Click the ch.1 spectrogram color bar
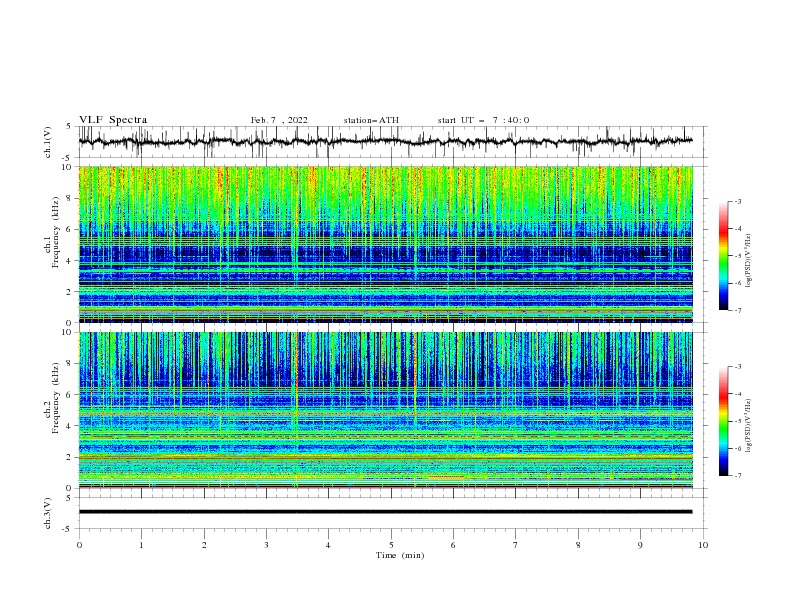Image resolution: width=792 pixels, height=612 pixels. [x=723, y=255]
